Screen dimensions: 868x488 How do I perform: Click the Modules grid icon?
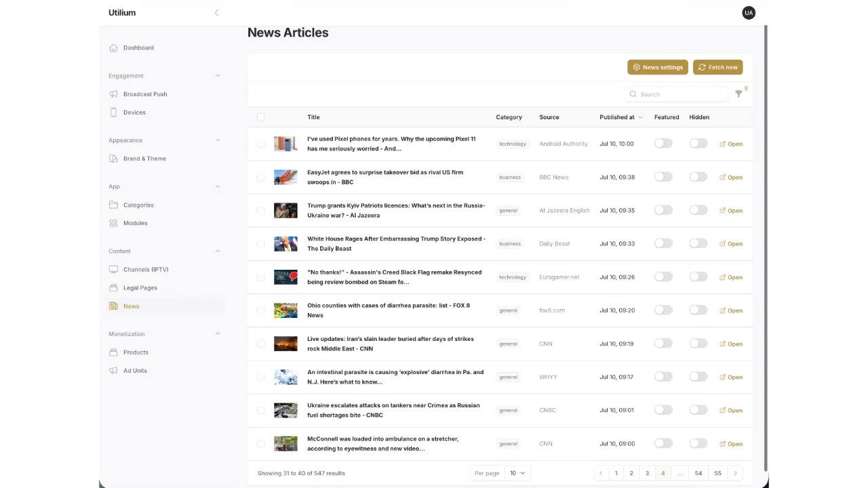point(113,223)
